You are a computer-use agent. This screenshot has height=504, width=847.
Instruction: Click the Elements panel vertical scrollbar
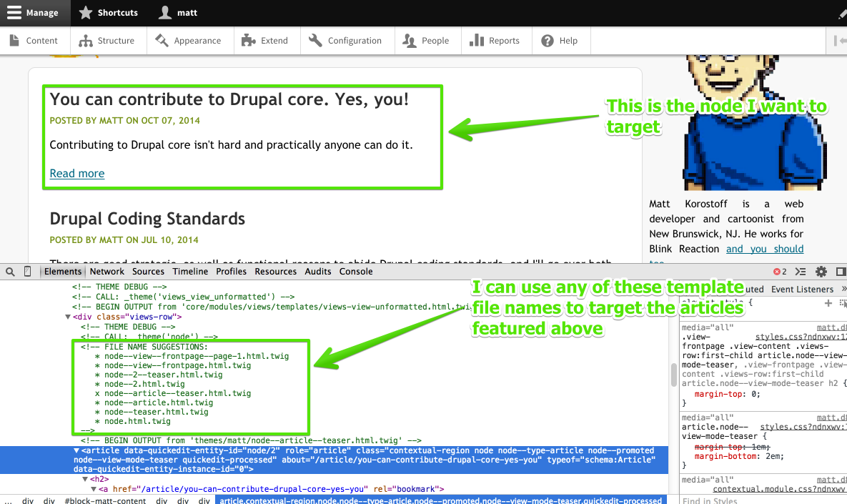point(673,375)
